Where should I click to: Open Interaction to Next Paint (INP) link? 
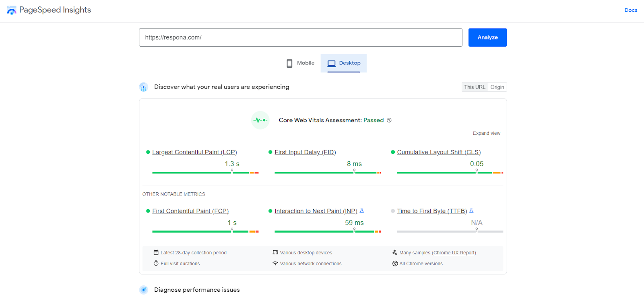pos(316,211)
